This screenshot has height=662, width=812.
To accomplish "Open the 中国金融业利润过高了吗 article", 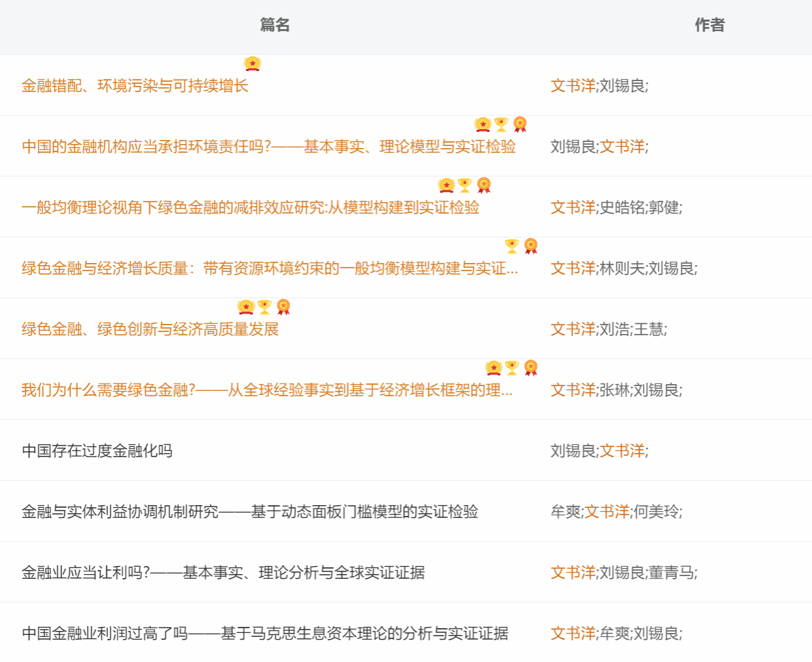I will tap(265, 634).
